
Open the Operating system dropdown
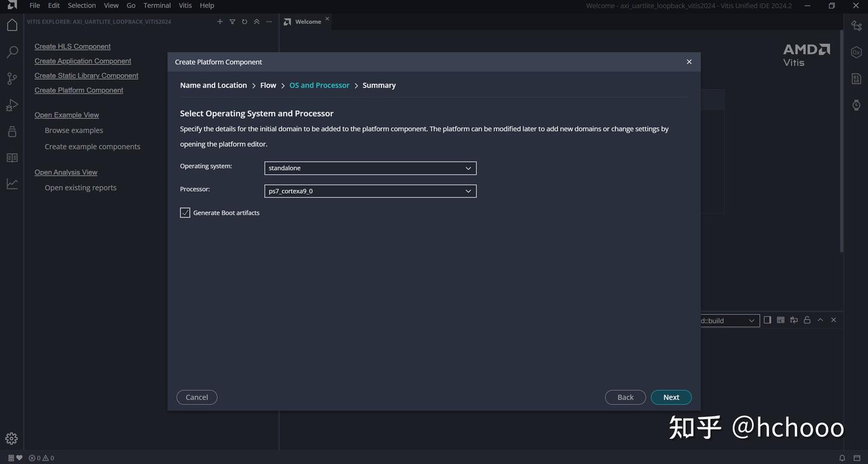click(x=370, y=168)
